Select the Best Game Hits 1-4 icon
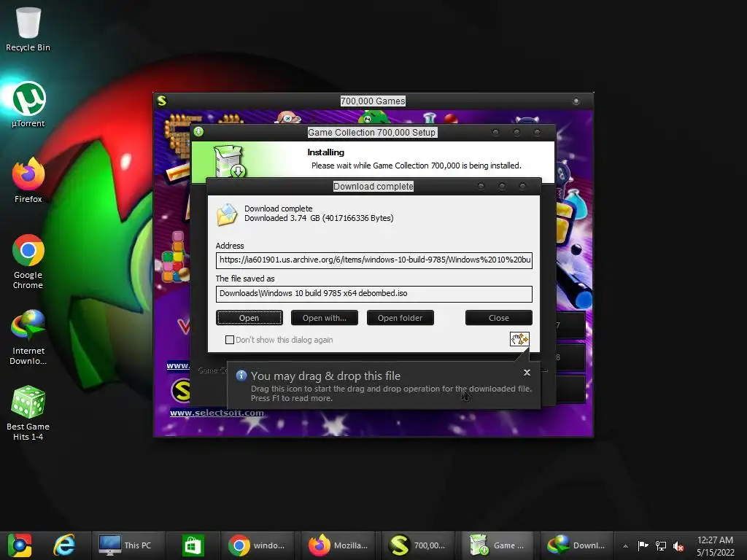Viewport: 747px width, 560px height. 28,413
